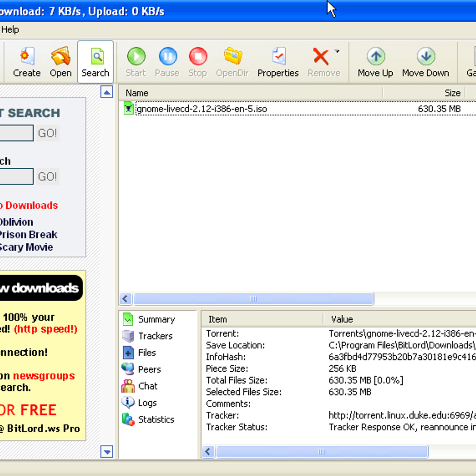This screenshot has width=476, height=476.
Task: Click the Summary tab icon
Action: 128,319
